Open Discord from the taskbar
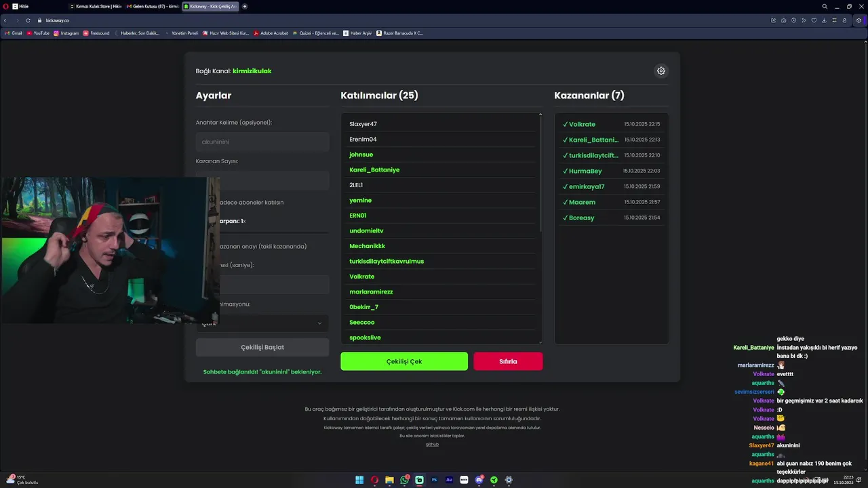Viewport: 868px width, 488px height. pos(479,480)
